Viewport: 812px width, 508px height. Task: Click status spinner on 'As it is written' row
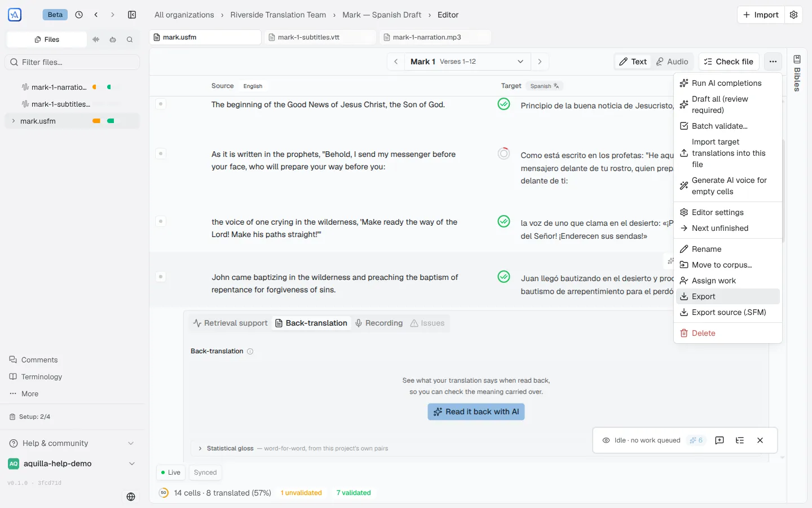[x=504, y=154]
